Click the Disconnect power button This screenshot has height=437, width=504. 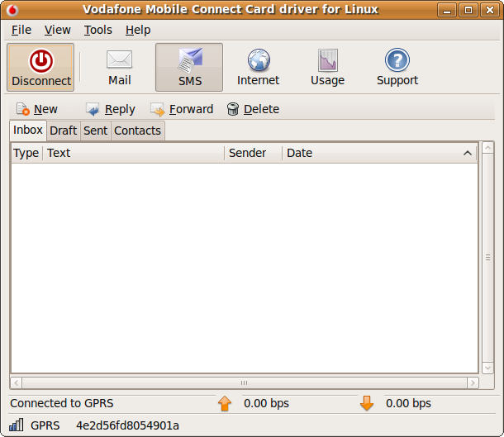click(40, 68)
